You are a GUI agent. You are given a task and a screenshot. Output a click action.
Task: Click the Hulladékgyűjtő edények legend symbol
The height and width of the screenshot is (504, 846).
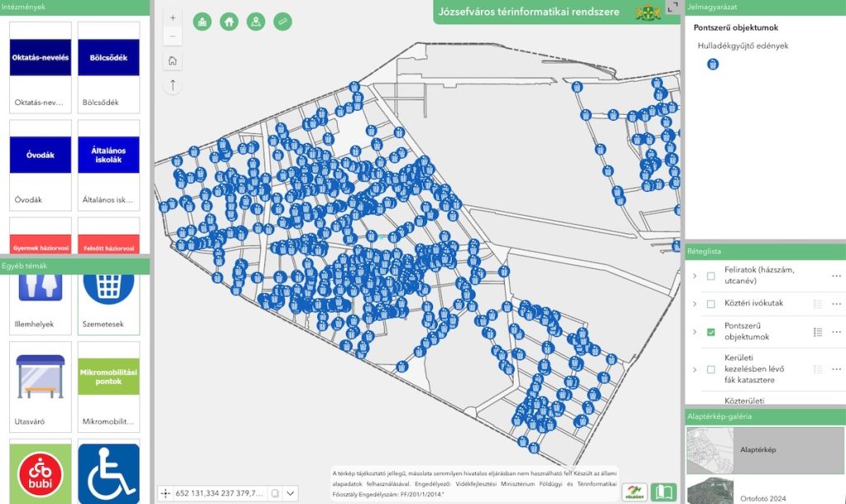click(x=713, y=64)
